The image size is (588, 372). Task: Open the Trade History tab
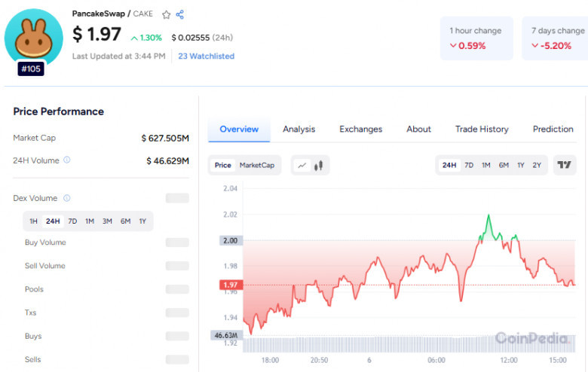[482, 129]
